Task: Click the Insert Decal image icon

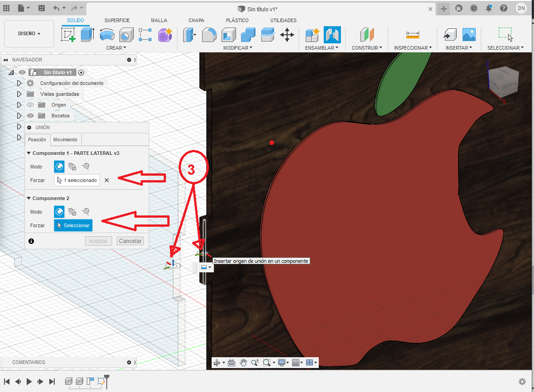Action: pos(469,35)
